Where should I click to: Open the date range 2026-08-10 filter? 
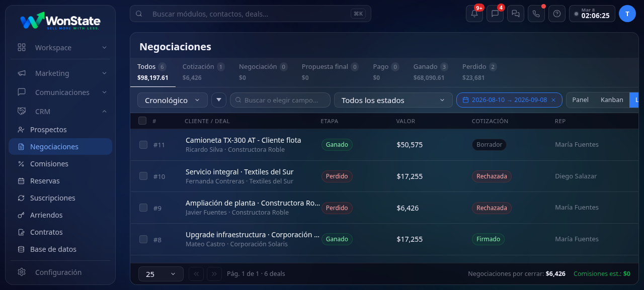point(509,100)
